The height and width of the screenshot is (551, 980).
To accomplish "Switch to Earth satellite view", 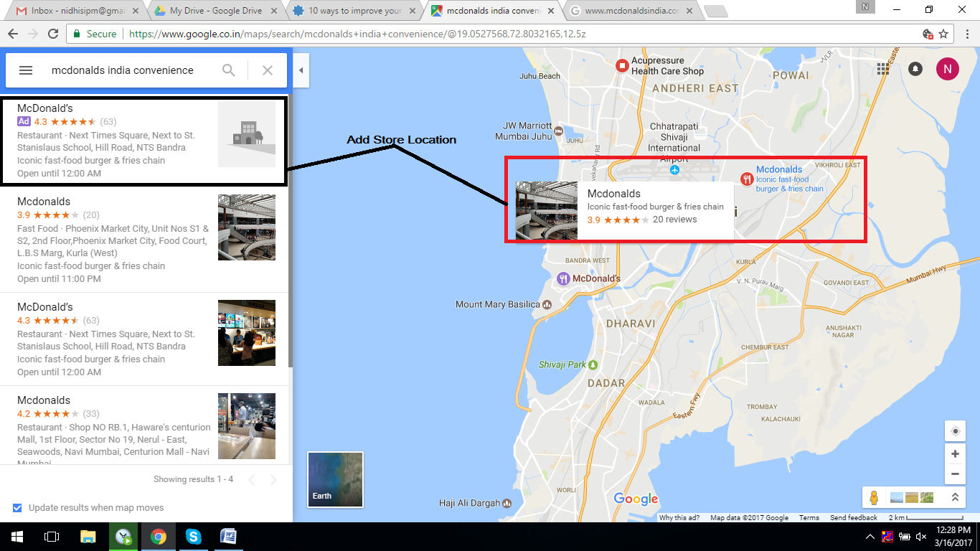I will (336, 479).
